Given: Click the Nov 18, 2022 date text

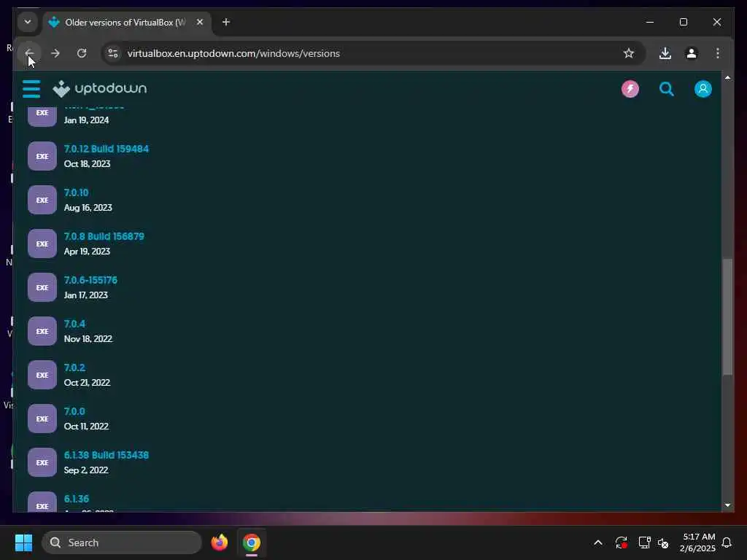Looking at the screenshot, I should tap(88, 339).
